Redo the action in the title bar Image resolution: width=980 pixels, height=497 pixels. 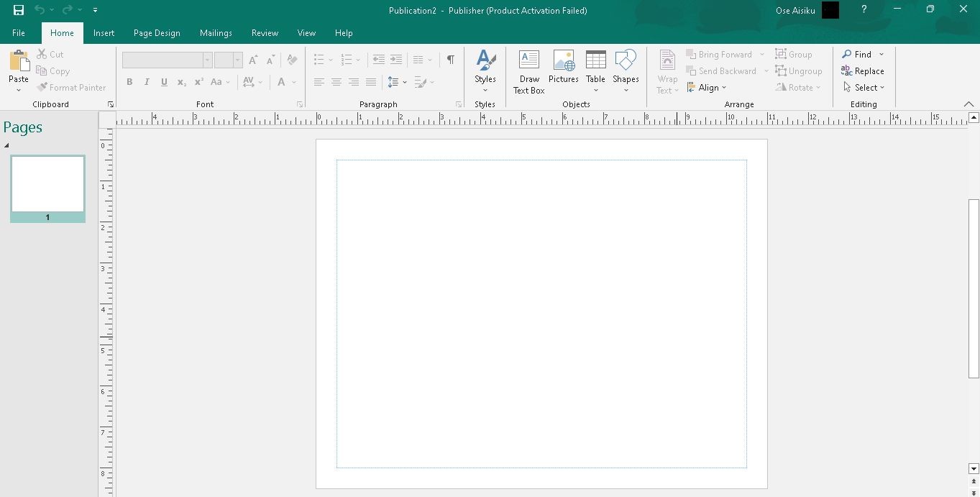coord(67,10)
